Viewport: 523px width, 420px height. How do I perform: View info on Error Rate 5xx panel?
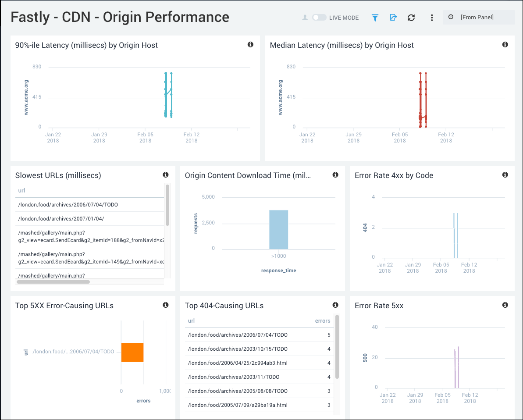pos(505,304)
